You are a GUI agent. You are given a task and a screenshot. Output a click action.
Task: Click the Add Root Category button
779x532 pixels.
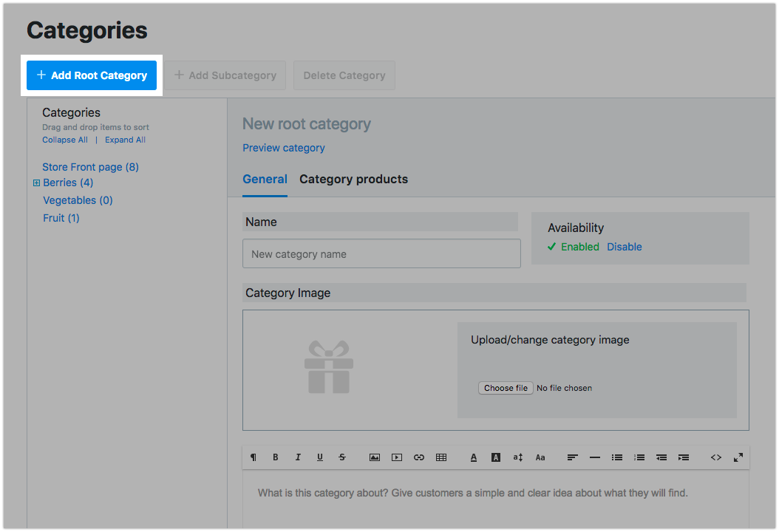point(92,75)
